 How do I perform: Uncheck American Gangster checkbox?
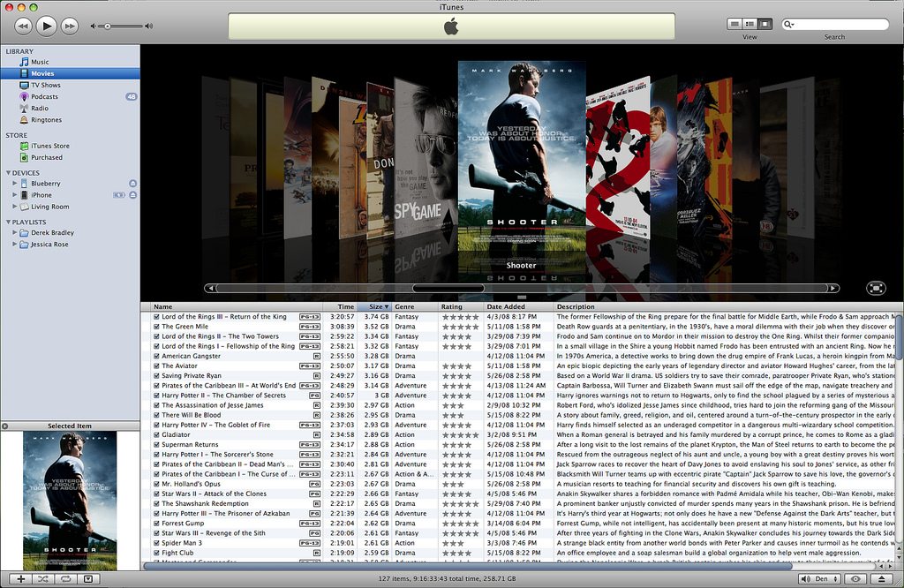(156, 356)
